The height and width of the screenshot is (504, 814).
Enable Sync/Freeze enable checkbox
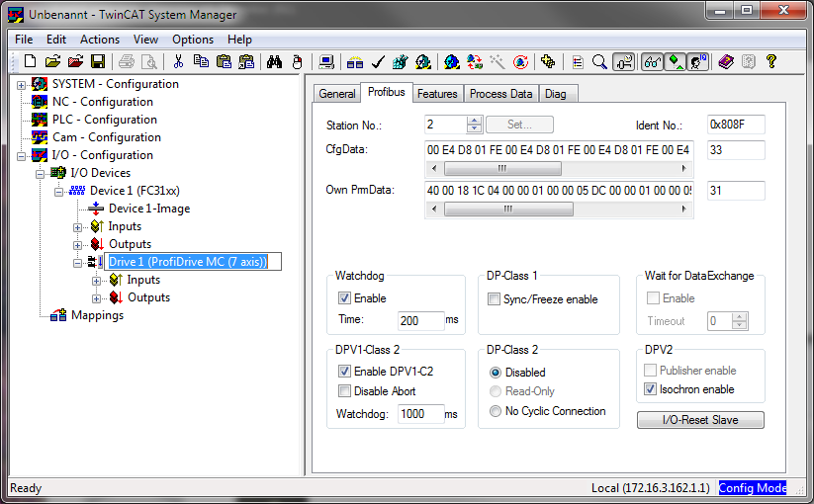[494, 299]
